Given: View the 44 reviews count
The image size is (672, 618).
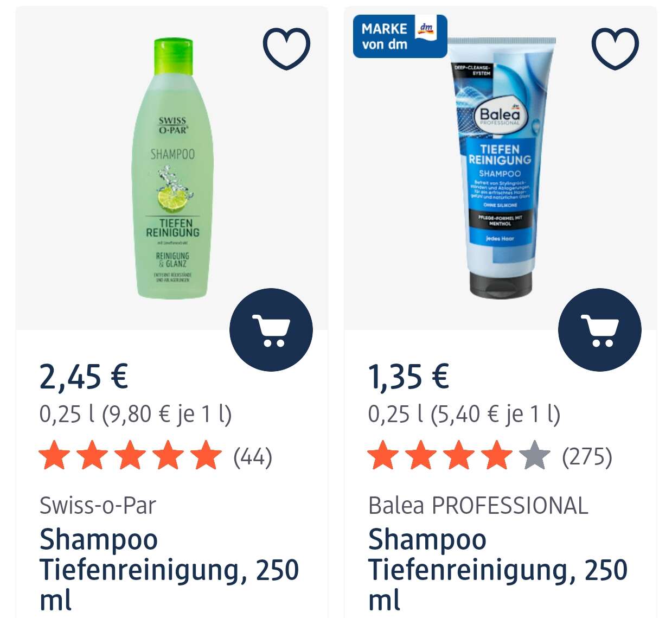Looking at the screenshot, I should point(253,457).
